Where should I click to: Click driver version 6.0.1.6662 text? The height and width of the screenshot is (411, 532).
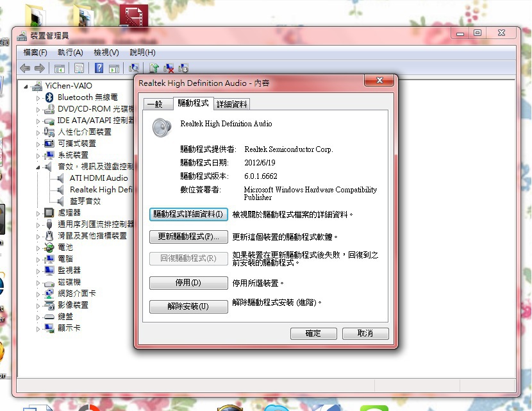point(261,176)
